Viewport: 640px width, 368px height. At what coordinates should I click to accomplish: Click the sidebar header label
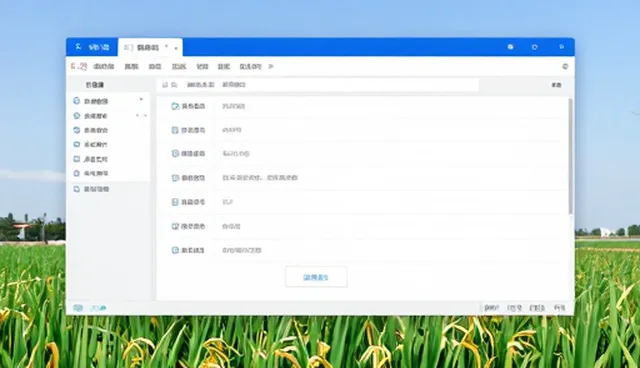click(95, 85)
